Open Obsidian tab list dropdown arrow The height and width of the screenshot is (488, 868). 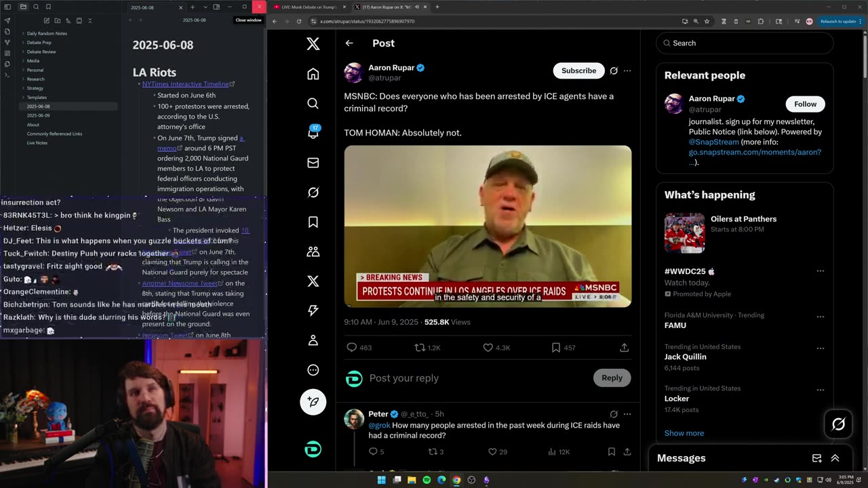[x=205, y=7]
